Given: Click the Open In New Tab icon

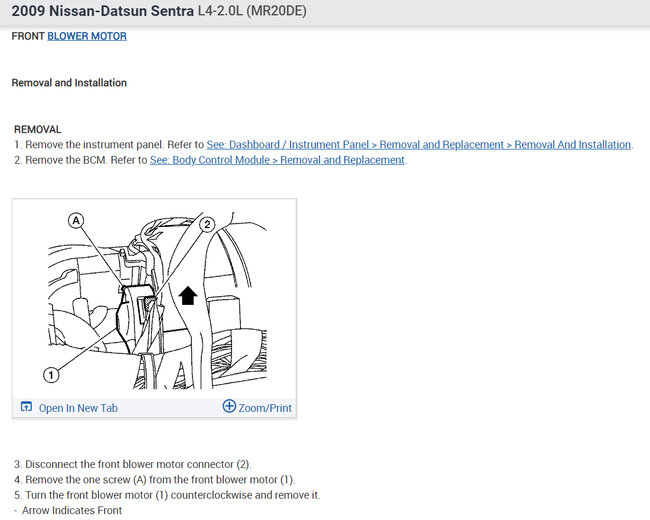Looking at the screenshot, I should [26, 406].
